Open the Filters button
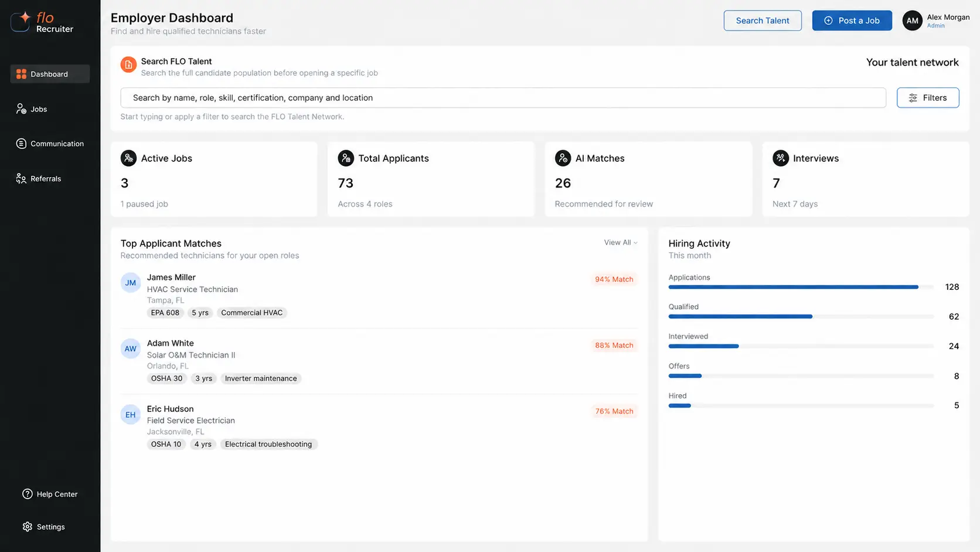The width and height of the screenshot is (980, 552). (928, 98)
